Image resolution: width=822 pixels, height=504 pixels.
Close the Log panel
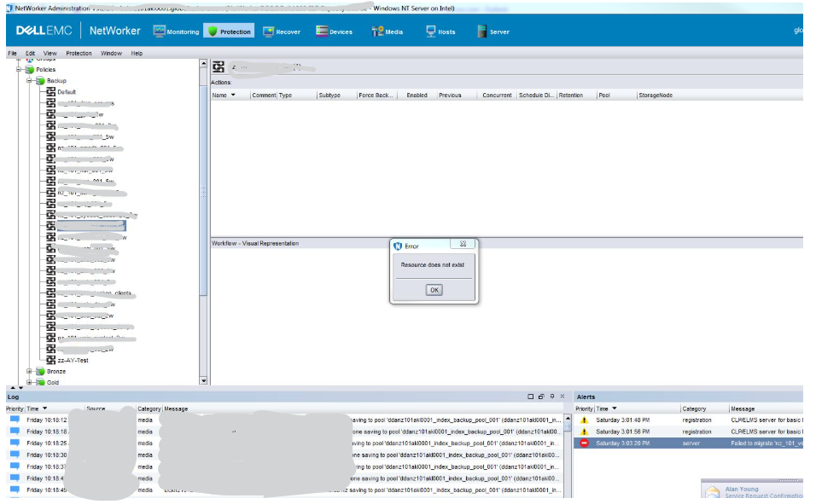point(563,397)
